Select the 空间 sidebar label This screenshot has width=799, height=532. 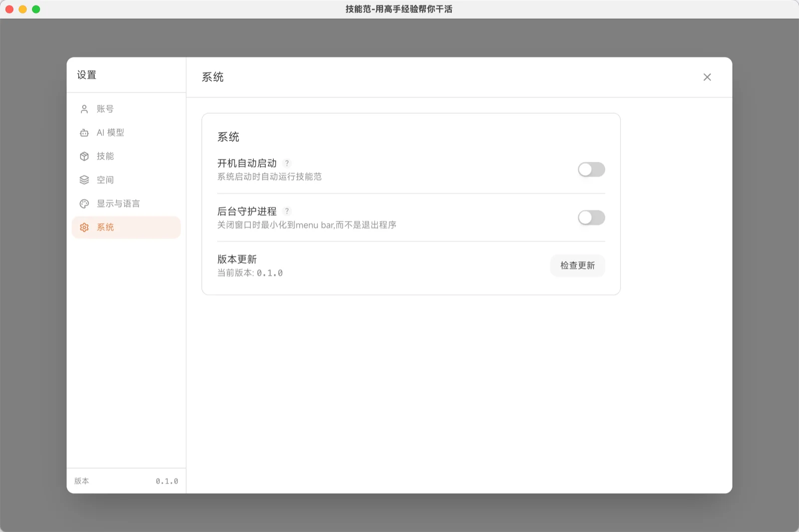tap(105, 180)
